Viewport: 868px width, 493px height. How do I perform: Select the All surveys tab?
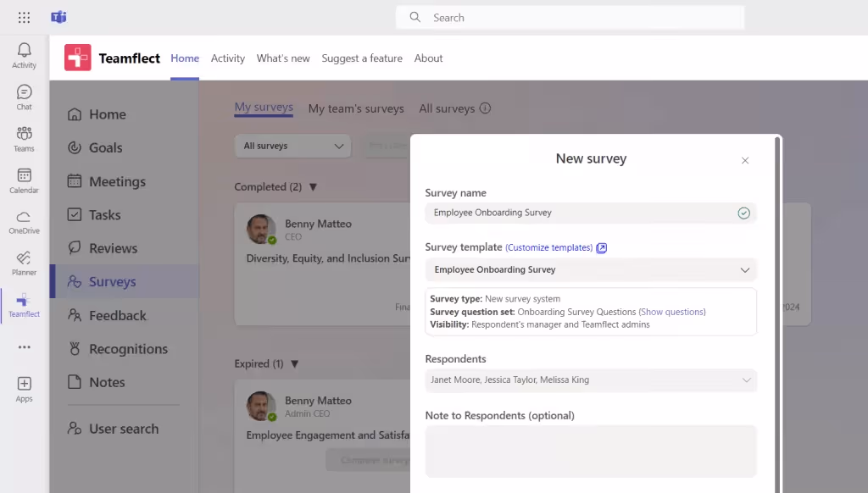point(447,108)
